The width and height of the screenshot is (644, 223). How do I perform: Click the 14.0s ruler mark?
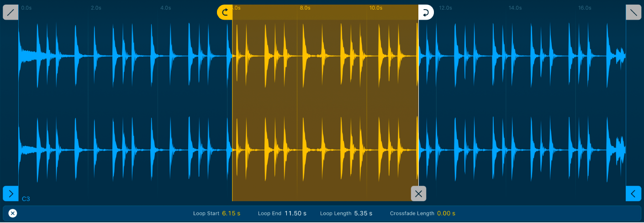point(515,8)
